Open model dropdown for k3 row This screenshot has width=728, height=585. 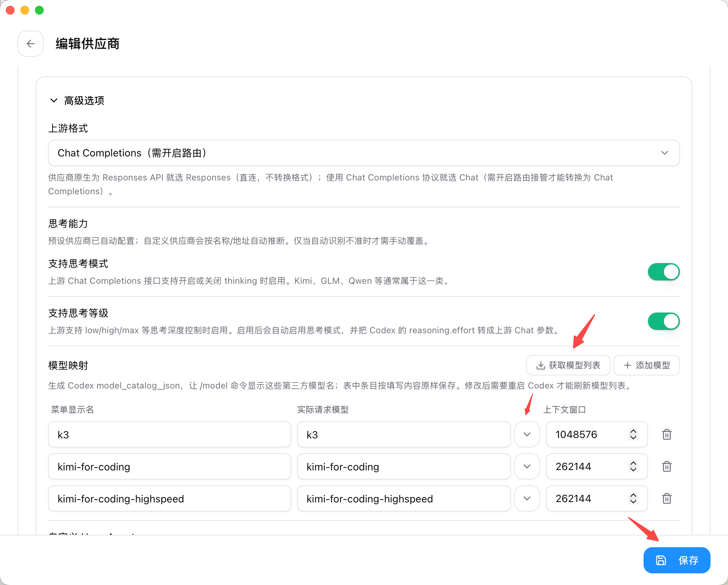(527, 434)
